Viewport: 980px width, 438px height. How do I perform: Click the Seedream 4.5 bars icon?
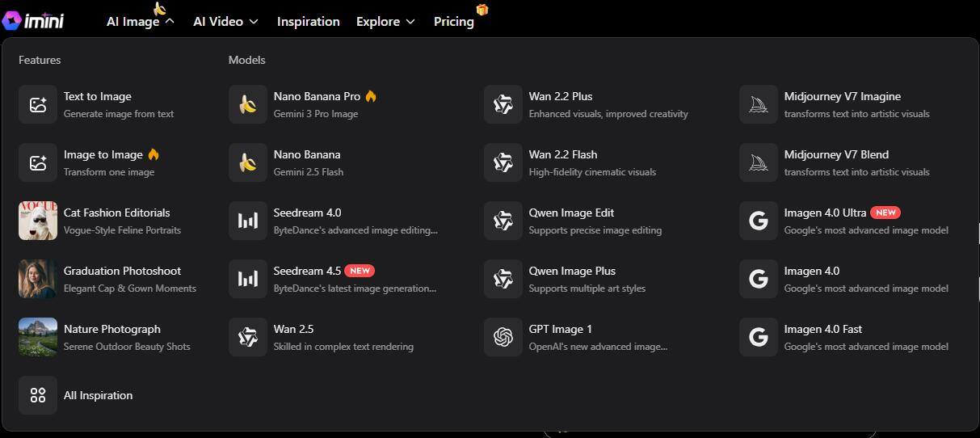pos(248,279)
